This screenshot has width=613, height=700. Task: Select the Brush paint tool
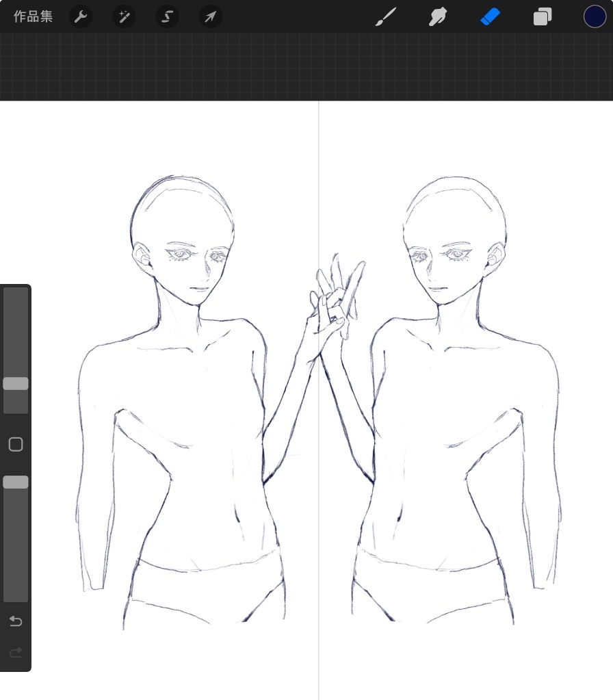tap(386, 17)
